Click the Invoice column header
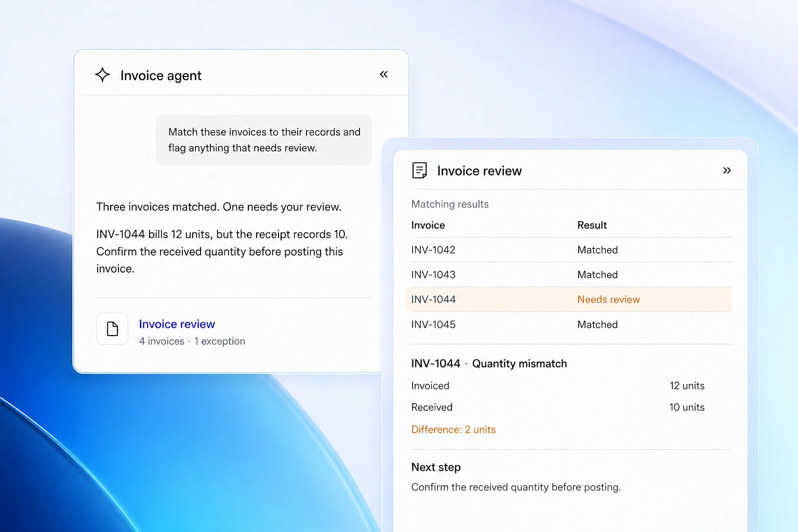798x532 pixels. (x=428, y=225)
